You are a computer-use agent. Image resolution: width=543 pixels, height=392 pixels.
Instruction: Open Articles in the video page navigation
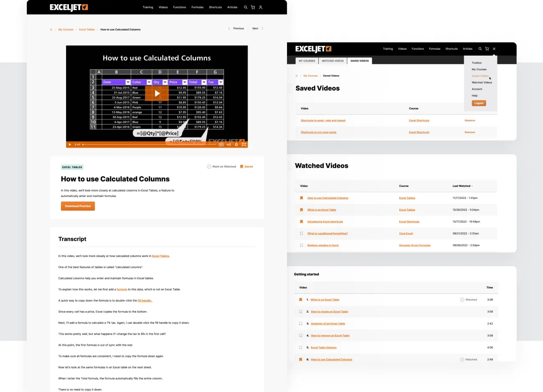232,7
